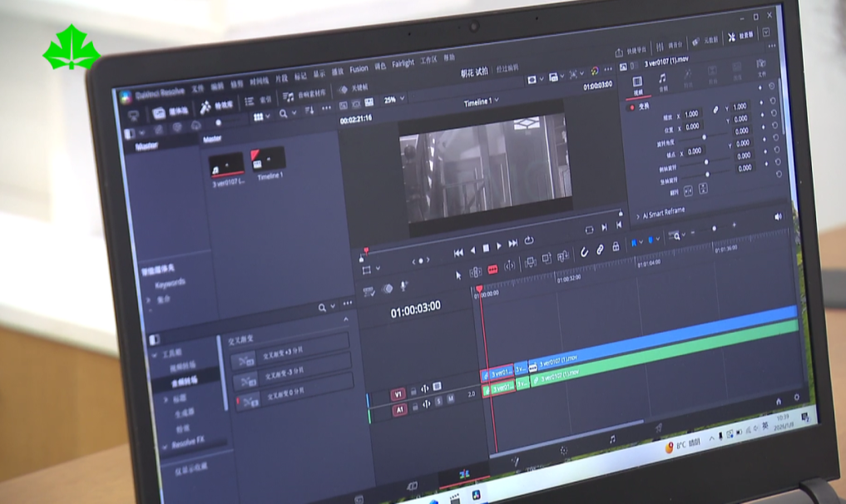This screenshot has height=504, width=846.
Task: Mute the A1 audio track
Action: click(x=451, y=400)
